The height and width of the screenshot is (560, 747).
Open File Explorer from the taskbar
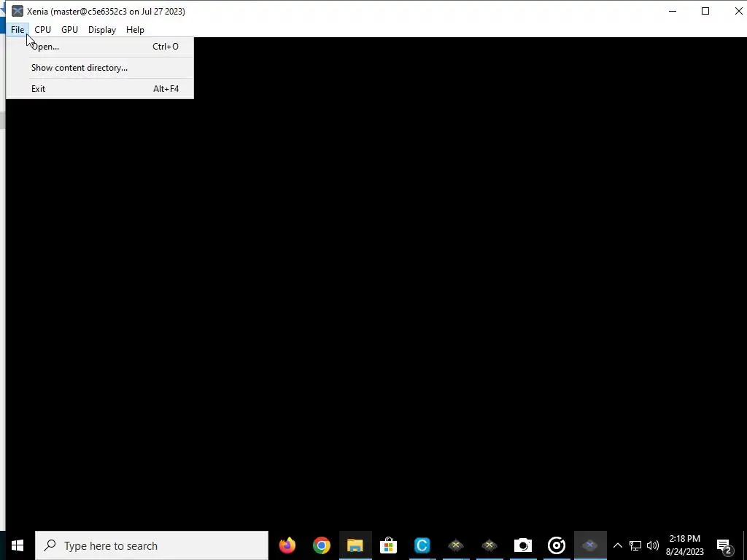(355, 545)
